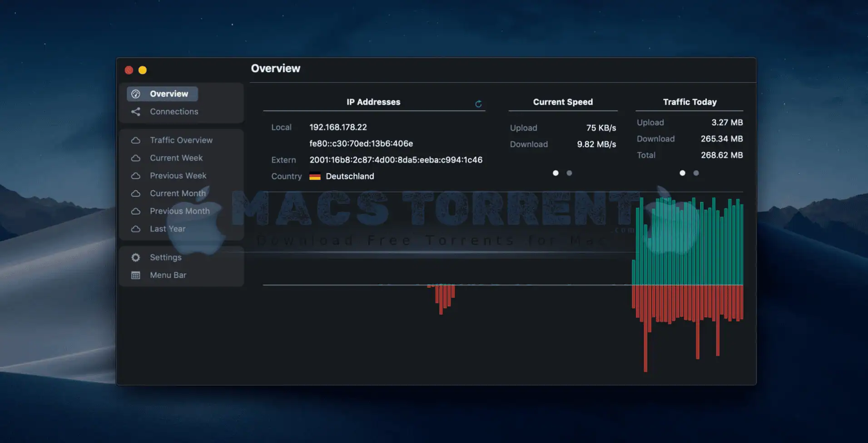The height and width of the screenshot is (443, 868).
Task: Click local IP 192.168.178.22
Action: 338,128
